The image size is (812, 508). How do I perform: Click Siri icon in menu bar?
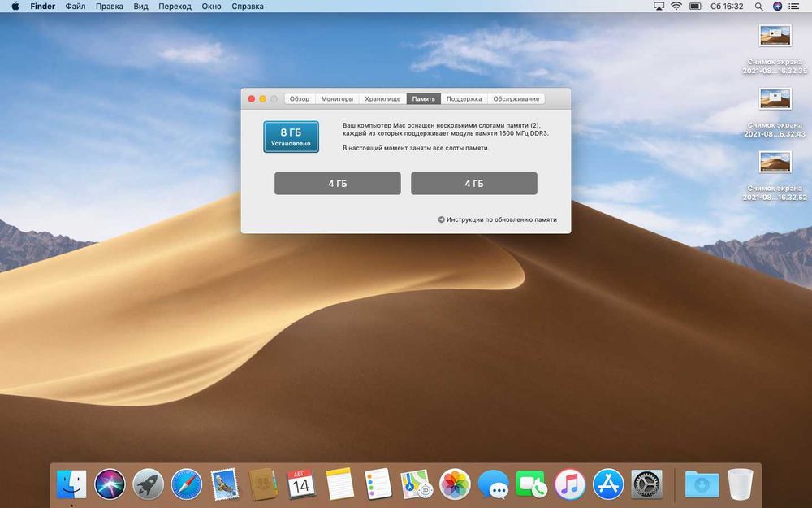click(x=777, y=7)
